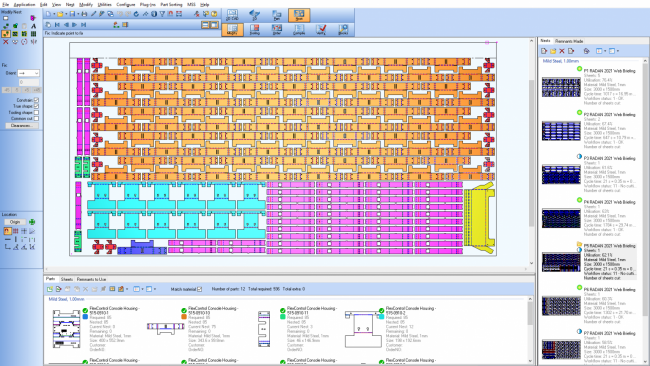Select the P2 RADAN nest thumbnail
Viewport: 650px width, 366px height.
point(561,131)
